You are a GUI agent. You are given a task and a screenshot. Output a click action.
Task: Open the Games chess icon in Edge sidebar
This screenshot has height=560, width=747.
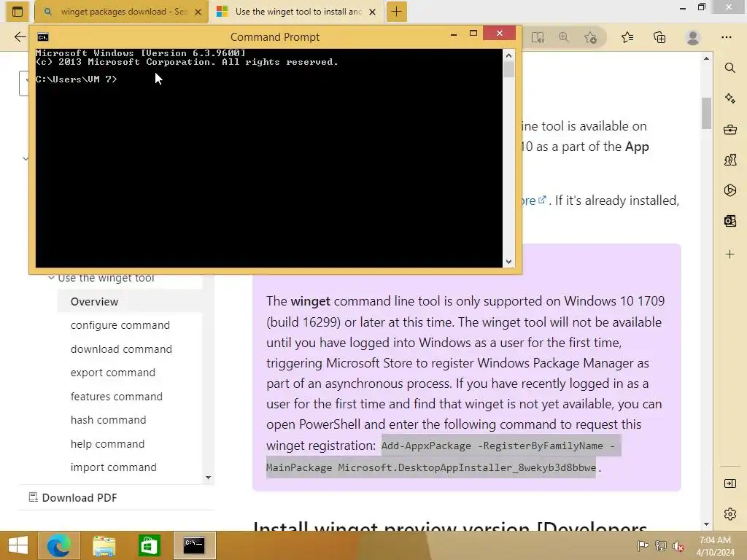click(x=729, y=160)
